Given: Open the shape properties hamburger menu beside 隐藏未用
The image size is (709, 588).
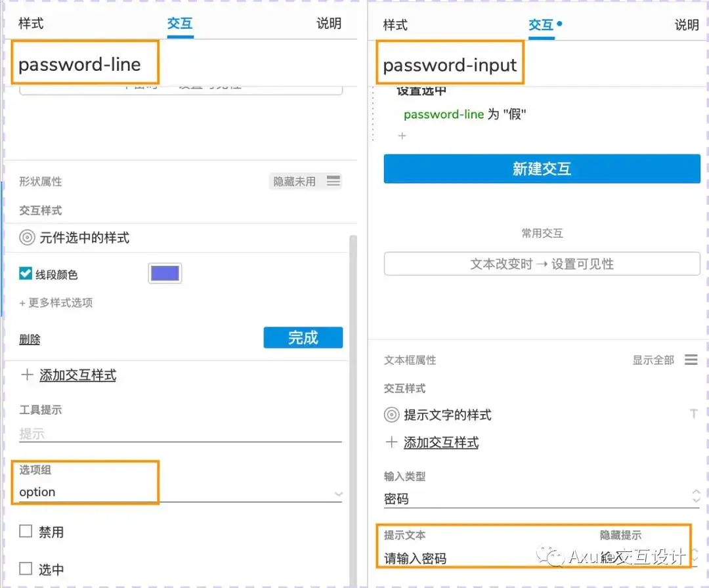Looking at the screenshot, I should 333,182.
